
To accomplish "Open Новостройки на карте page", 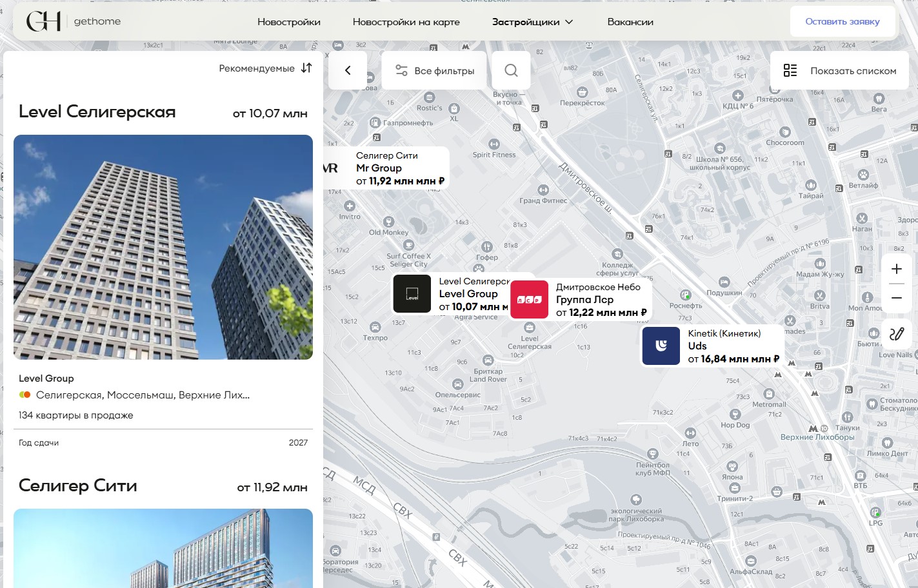I will (x=406, y=22).
